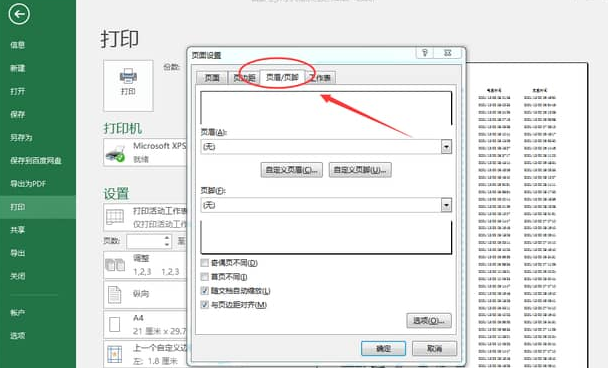608x368 pixels.
Task: Open the 纵向 orientation dropdown
Action: click(x=145, y=294)
